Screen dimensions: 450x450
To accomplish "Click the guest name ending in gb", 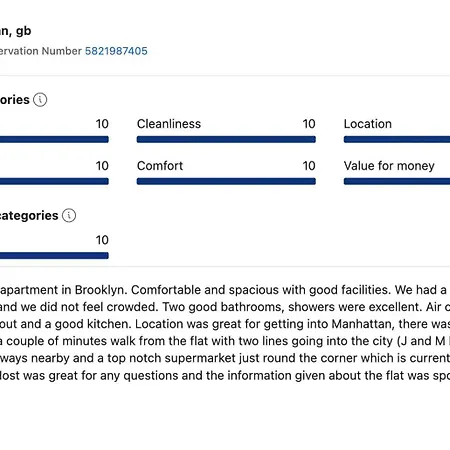I will point(16,31).
